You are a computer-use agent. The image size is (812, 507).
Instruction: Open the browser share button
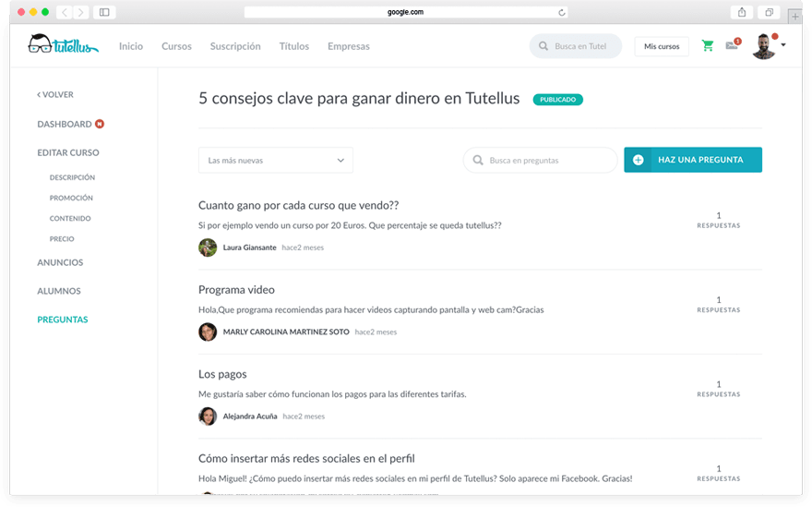point(742,12)
